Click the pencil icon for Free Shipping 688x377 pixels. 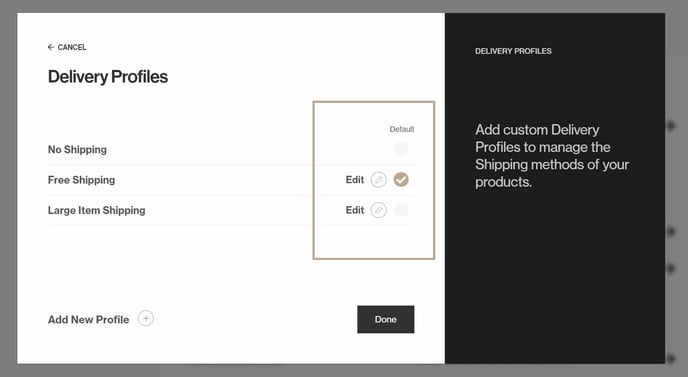[x=379, y=180]
